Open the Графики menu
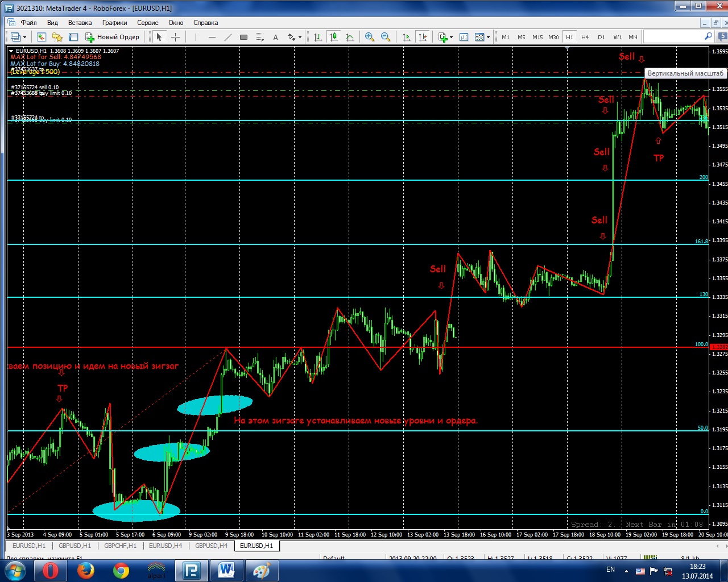This screenshot has width=728, height=582. click(x=114, y=23)
